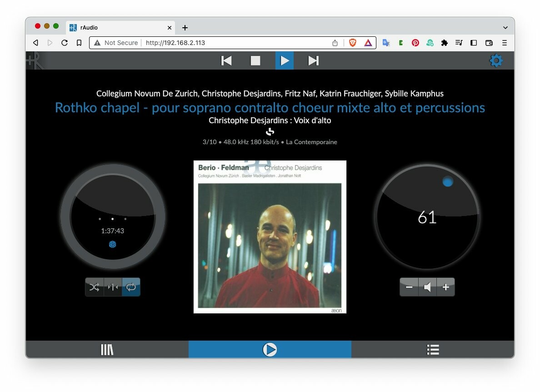Click the blue volume knob handle

click(x=448, y=182)
